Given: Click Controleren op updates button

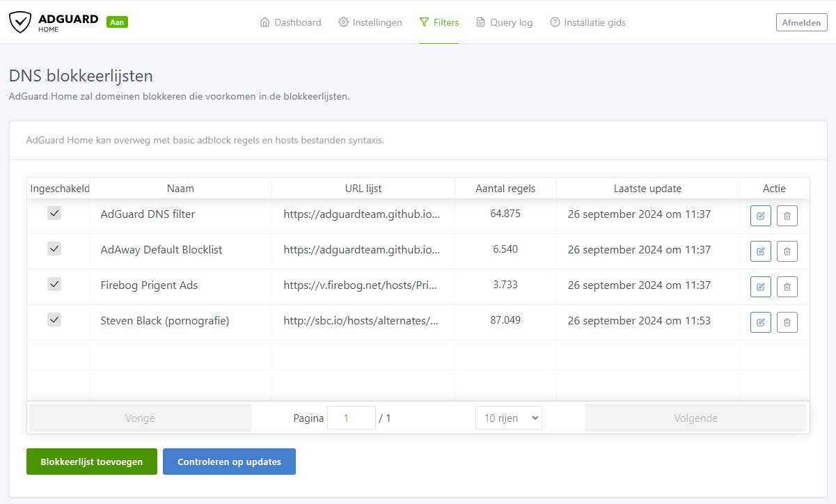Looking at the screenshot, I should click(229, 462).
